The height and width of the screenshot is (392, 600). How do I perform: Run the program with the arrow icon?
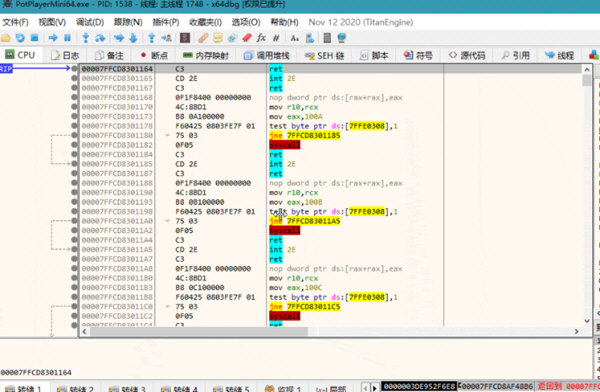pos(53,38)
